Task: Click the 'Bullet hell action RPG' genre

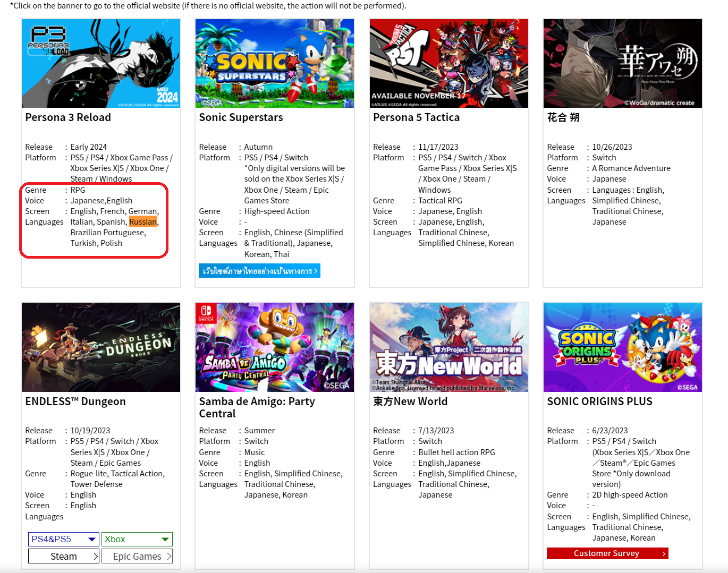Action: click(456, 452)
